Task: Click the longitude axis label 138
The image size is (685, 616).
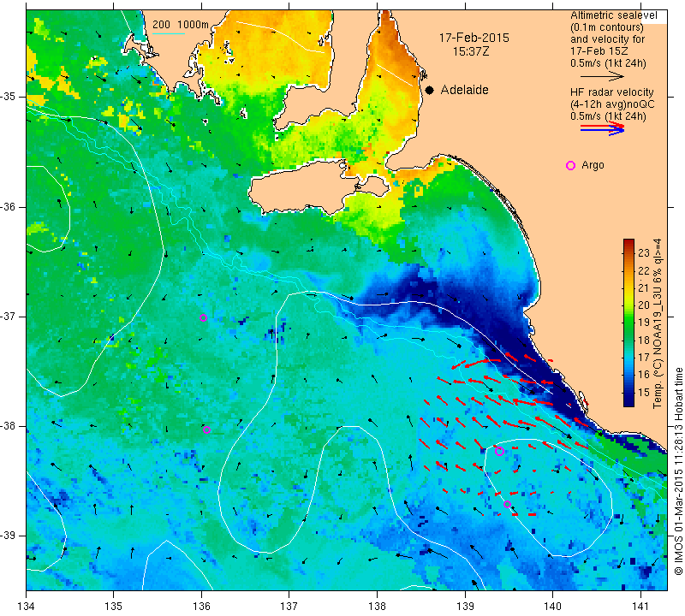Action: click(377, 606)
